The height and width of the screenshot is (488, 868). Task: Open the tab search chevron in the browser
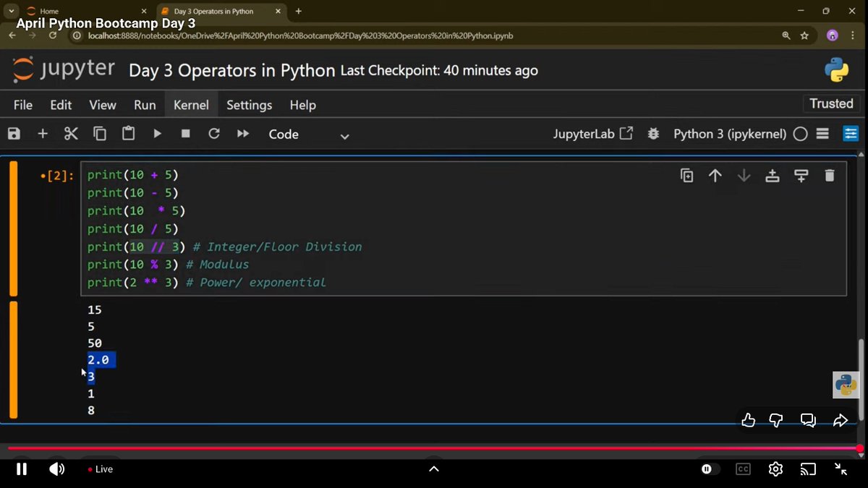(12, 11)
